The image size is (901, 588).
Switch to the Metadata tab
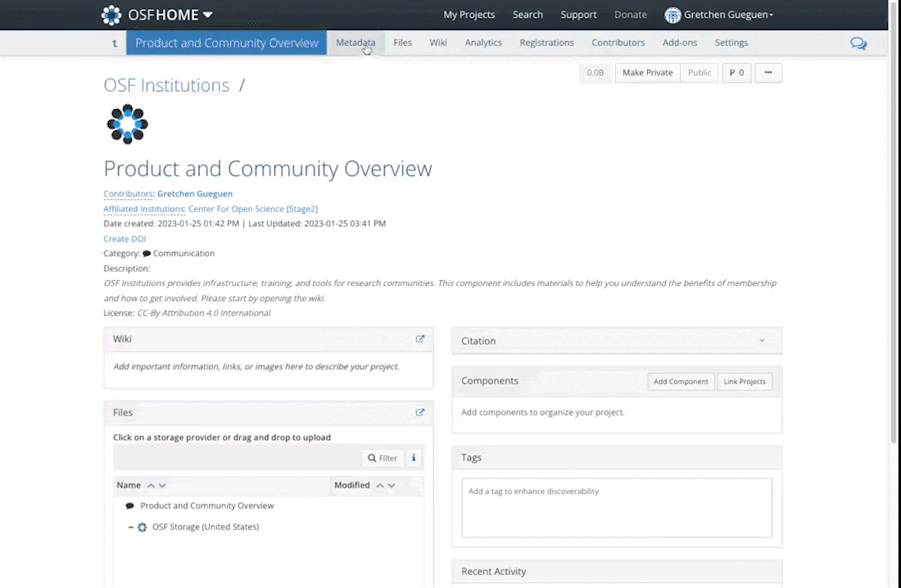click(355, 43)
